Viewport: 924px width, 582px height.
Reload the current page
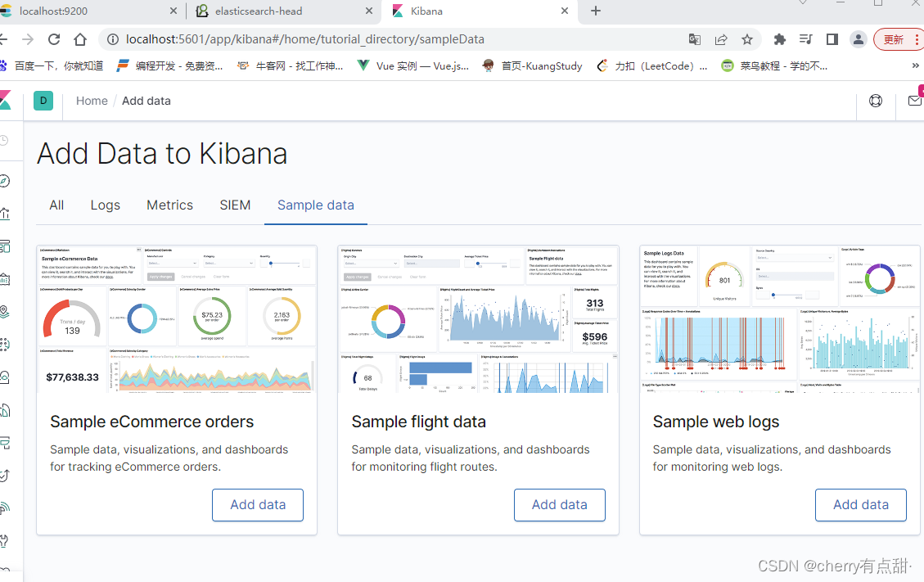[x=54, y=39]
